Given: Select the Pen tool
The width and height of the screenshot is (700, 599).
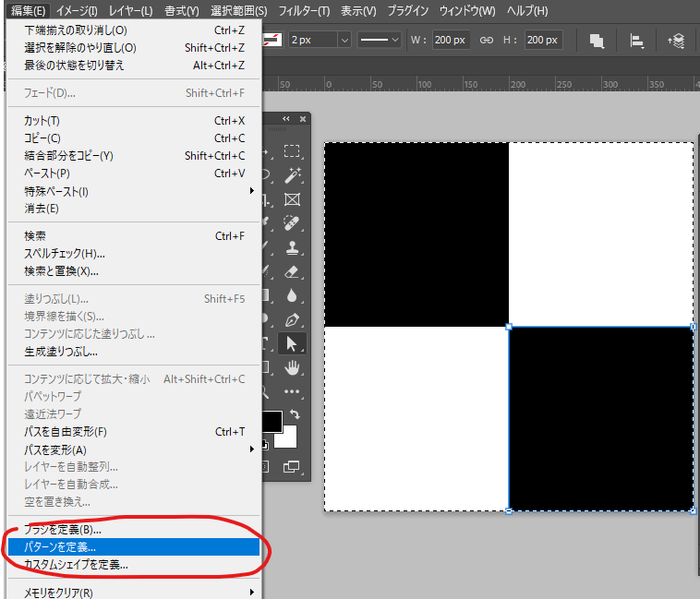Looking at the screenshot, I should [293, 319].
